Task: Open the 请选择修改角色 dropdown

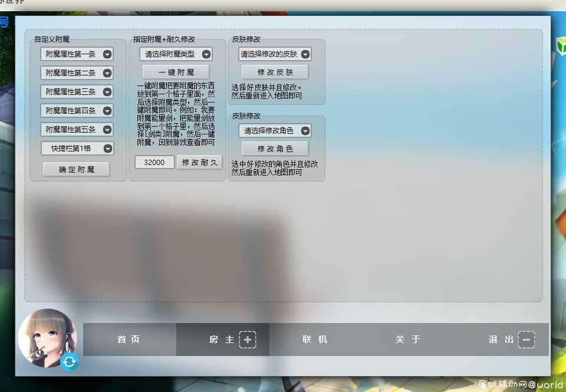Action: (x=275, y=131)
